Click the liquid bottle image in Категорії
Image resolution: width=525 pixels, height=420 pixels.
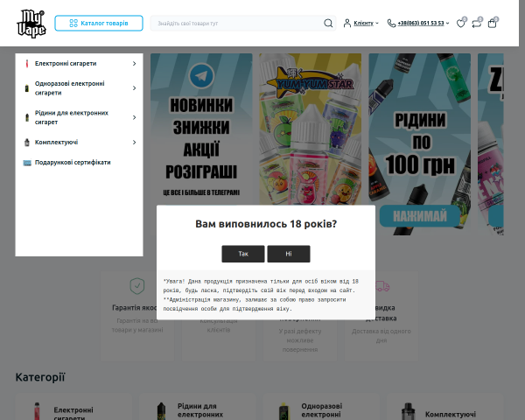(161, 411)
